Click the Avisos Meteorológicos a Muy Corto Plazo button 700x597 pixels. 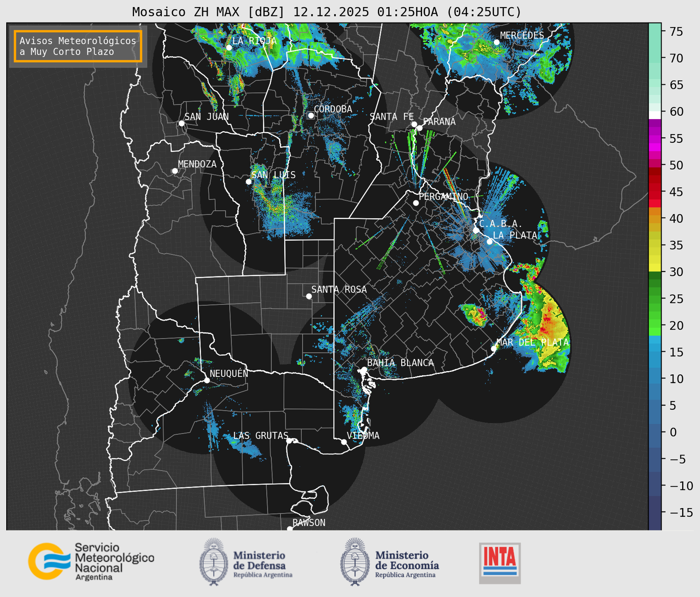coord(78,46)
